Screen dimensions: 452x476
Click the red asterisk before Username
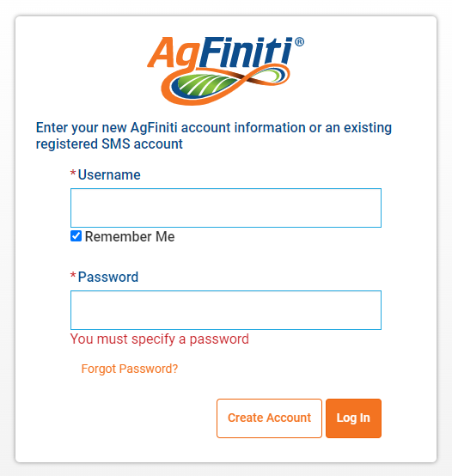click(73, 174)
